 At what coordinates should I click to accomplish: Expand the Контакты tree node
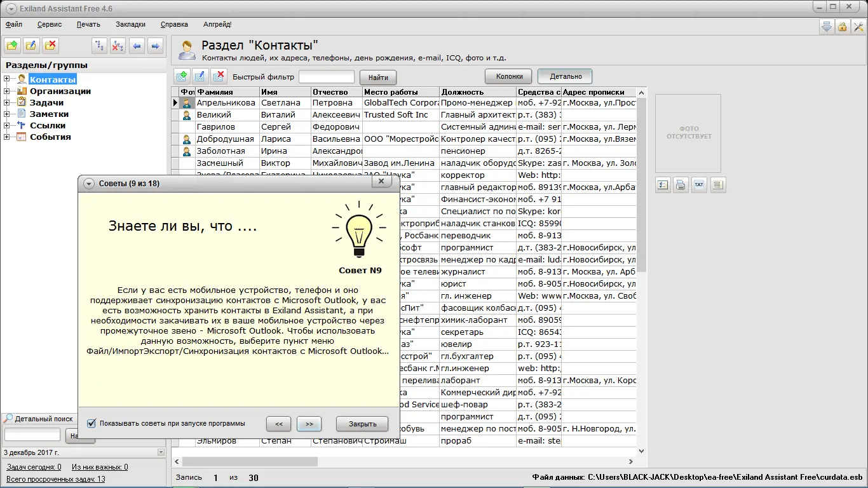[7, 79]
